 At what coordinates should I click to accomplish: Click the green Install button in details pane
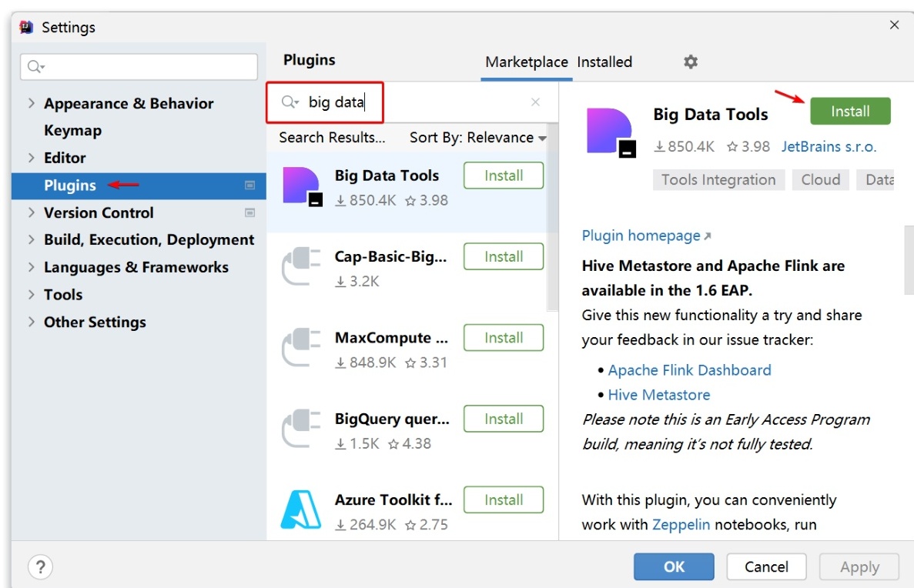tap(850, 111)
